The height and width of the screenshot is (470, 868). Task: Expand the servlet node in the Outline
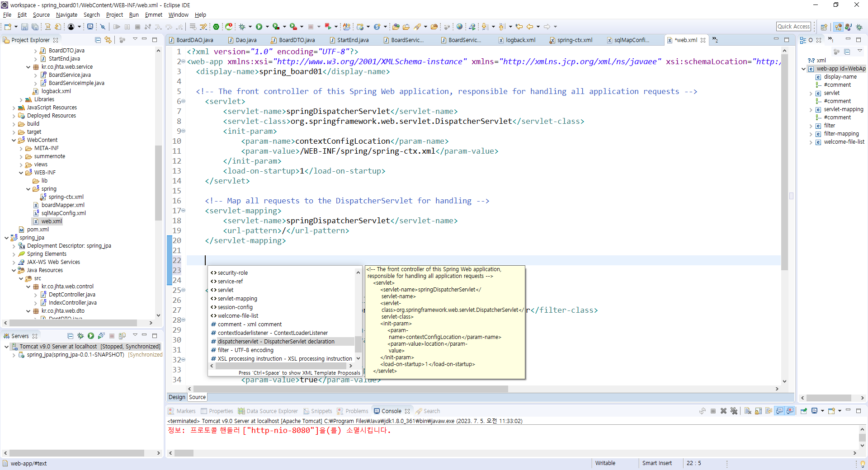tap(811, 93)
